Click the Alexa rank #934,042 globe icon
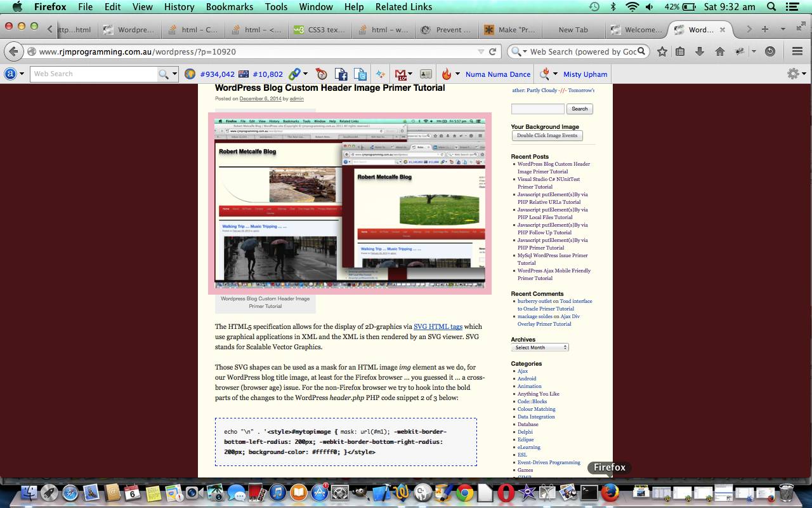 coord(189,74)
